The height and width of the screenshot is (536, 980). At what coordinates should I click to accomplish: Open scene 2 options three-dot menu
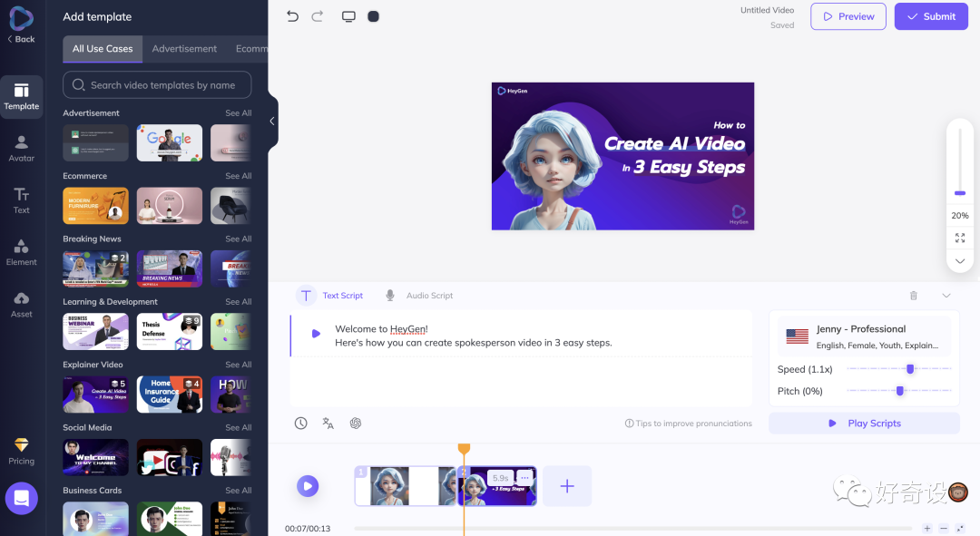coord(525,478)
